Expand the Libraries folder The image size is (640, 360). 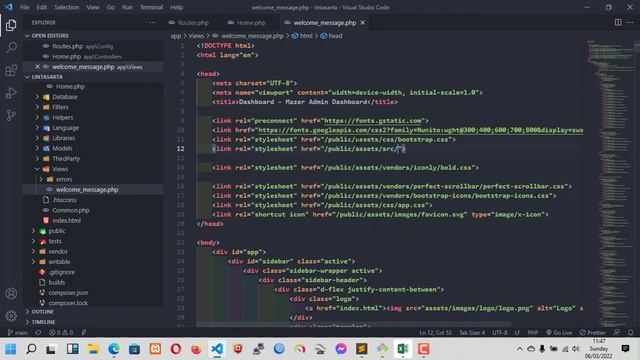point(63,138)
